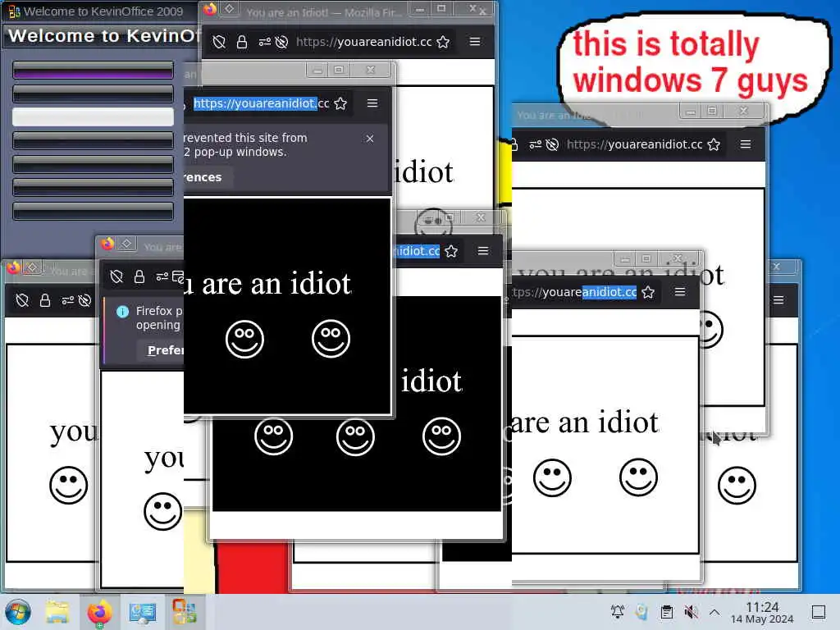840x630 pixels.
Task: Click padlock icon above 'Firefox p...' notification
Action: click(139, 276)
